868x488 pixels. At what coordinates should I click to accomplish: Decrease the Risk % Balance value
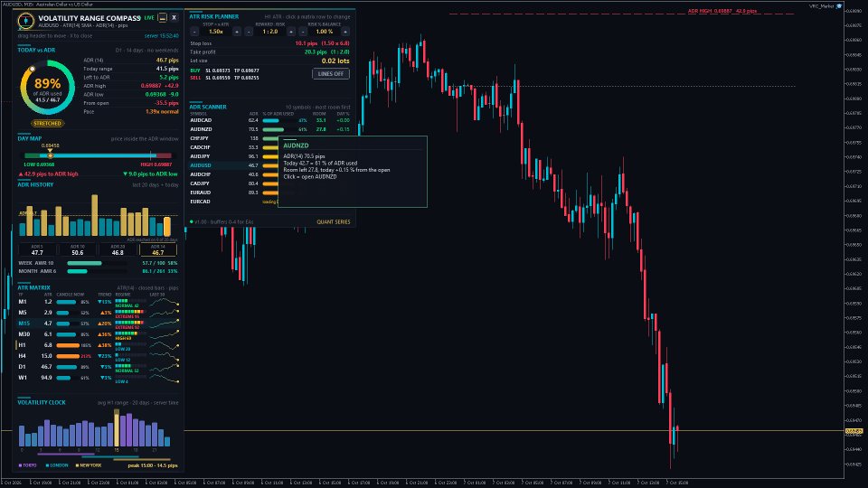[303, 32]
